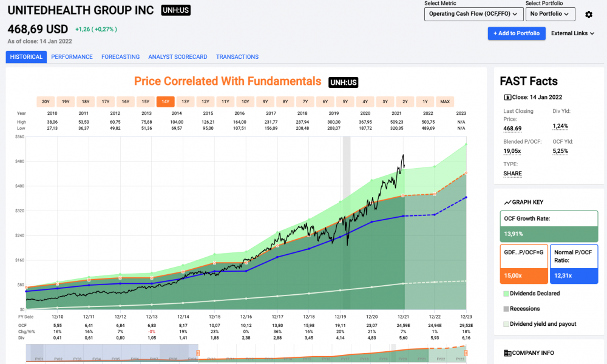Click the Graph Key trend-line icon
Viewport: 607px width, 364px height.
[507, 202]
